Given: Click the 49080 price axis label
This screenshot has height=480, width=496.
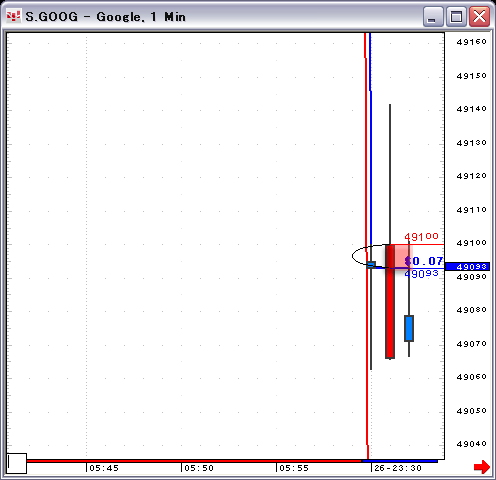Looking at the screenshot, I should (x=472, y=310).
